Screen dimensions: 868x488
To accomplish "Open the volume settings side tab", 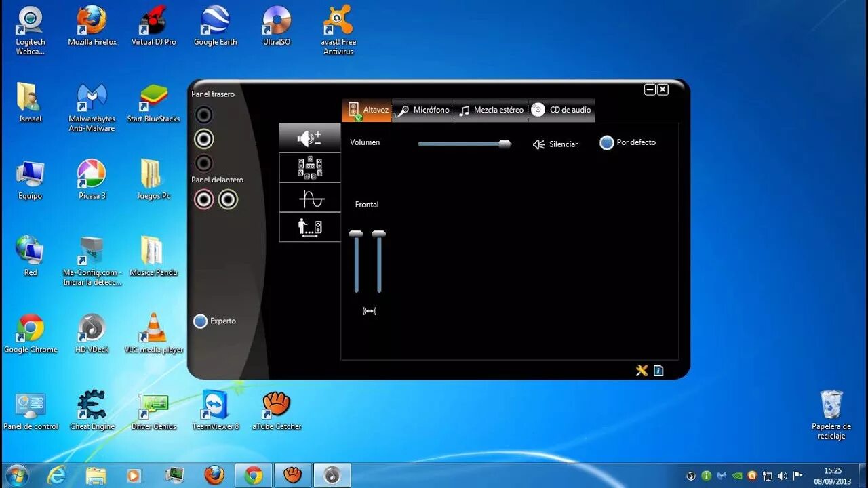I will click(309, 138).
